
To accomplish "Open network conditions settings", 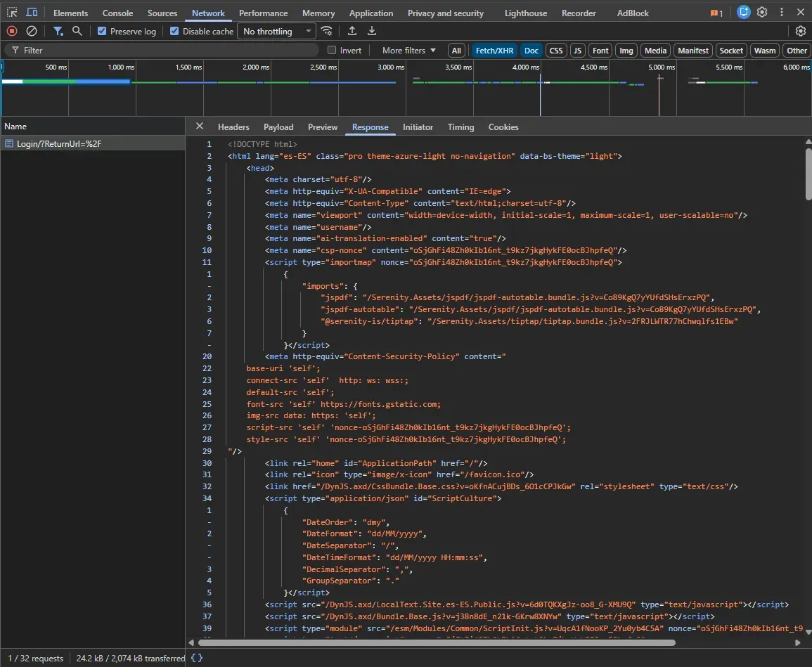I will [x=326, y=31].
